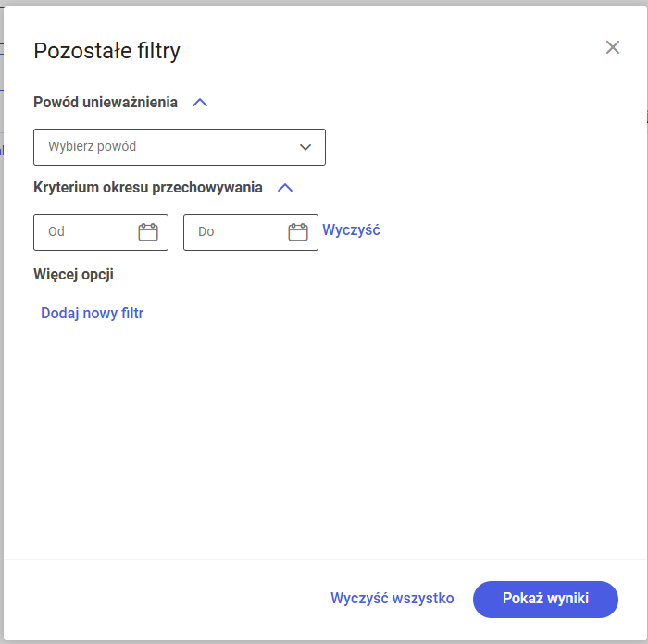Click the Od placeholder text
Image resolution: width=648 pixels, height=644 pixels.
56,232
